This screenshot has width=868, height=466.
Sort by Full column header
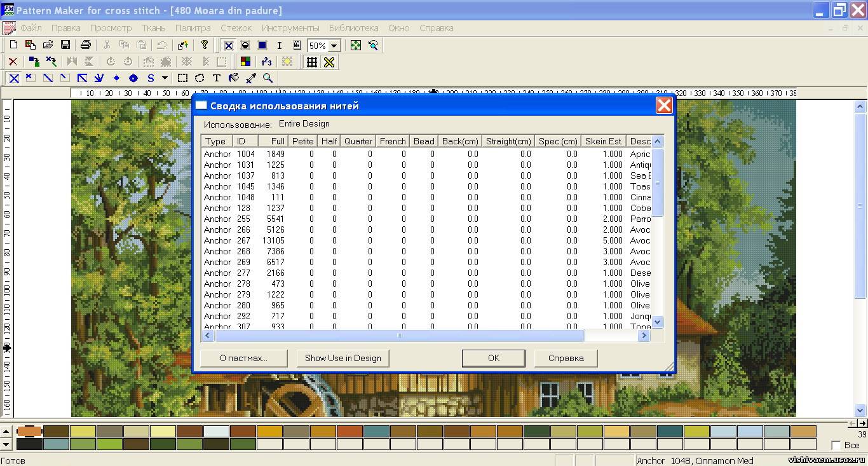coord(273,141)
